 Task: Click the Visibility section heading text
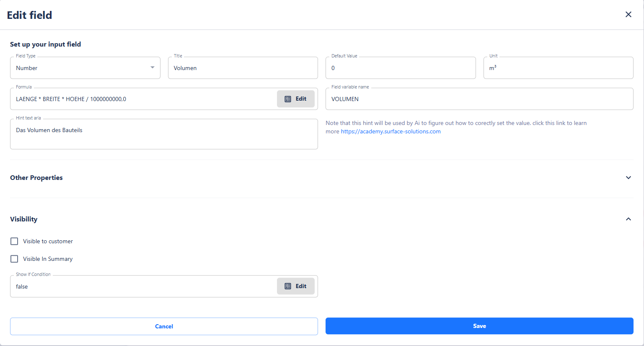(x=24, y=219)
